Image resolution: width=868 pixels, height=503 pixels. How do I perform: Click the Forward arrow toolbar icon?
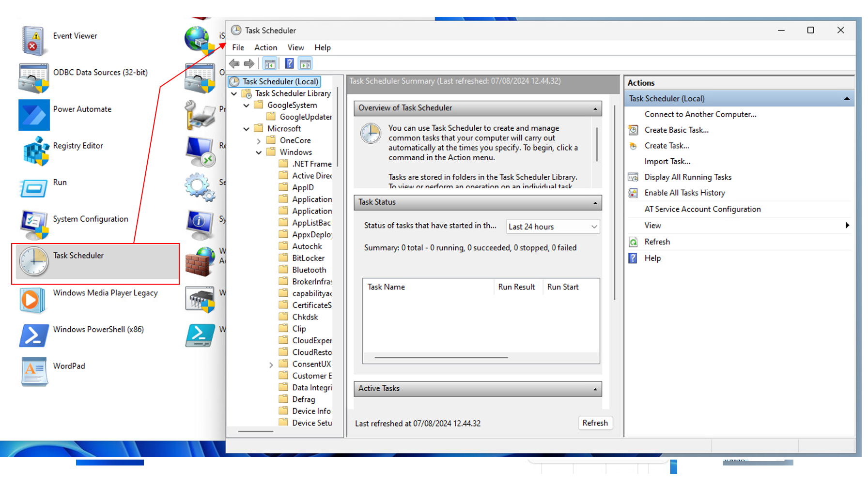tap(249, 63)
